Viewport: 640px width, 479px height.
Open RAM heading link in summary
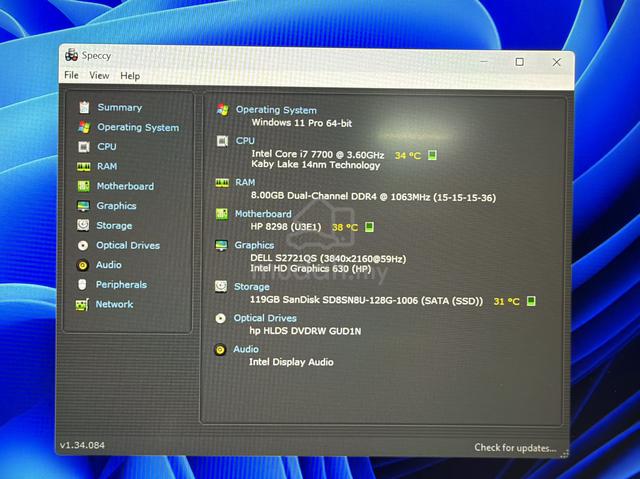pos(245,182)
